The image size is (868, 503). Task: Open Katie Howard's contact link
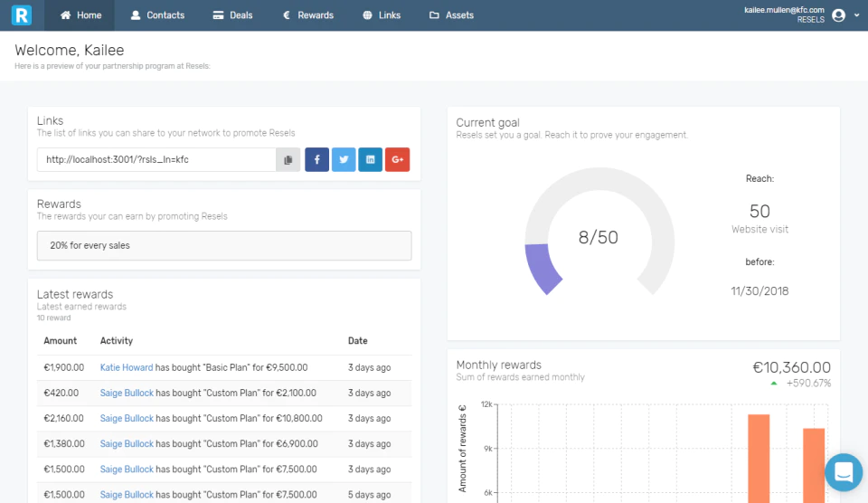(127, 367)
